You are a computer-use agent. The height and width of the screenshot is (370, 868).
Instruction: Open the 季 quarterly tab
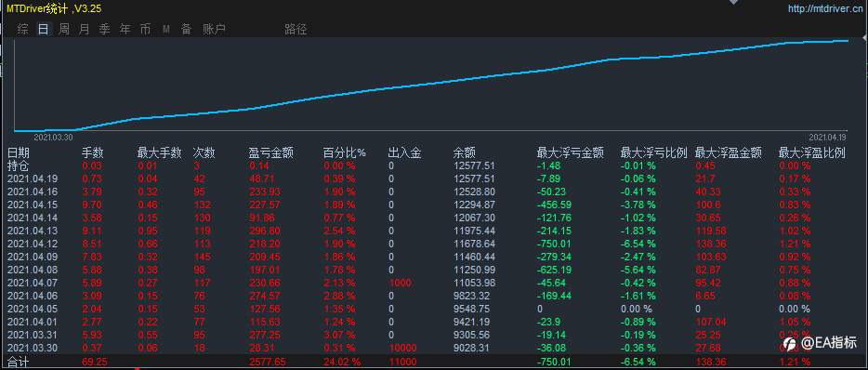[105, 30]
